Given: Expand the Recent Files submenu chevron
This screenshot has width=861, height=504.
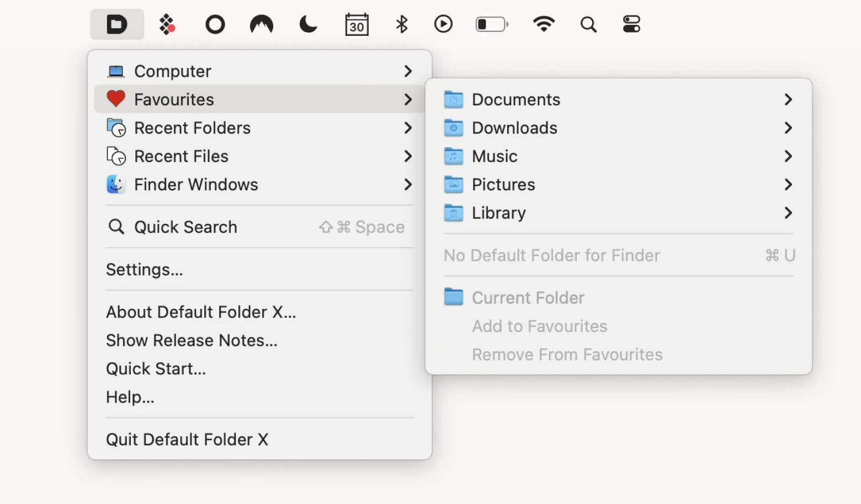Looking at the screenshot, I should pyautogui.click(x=408, y=156).
